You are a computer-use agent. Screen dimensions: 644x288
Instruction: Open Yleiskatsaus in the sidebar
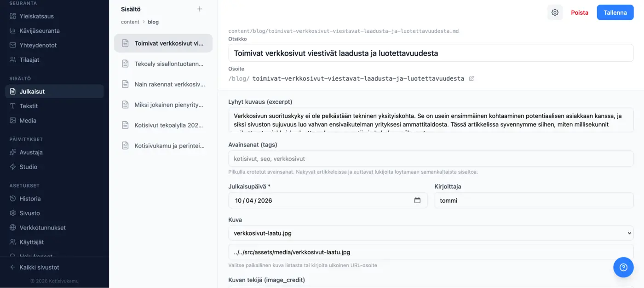point(54,16)
